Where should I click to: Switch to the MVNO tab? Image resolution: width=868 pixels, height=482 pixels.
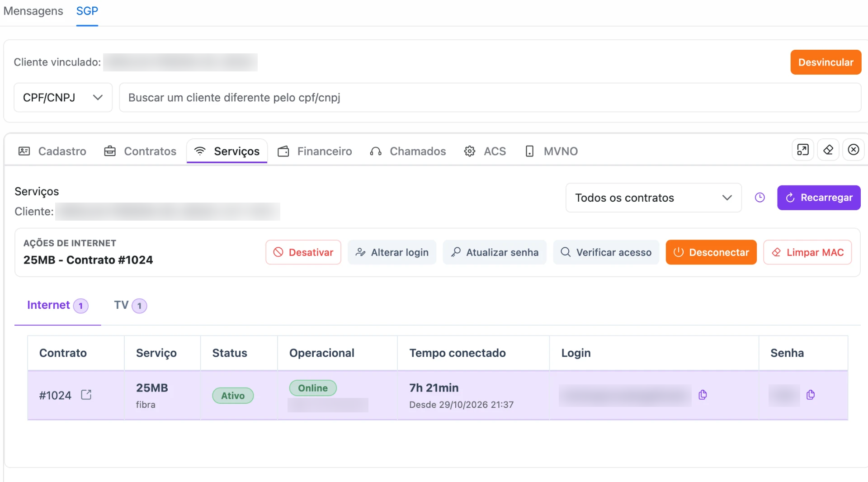coord(551,151)
